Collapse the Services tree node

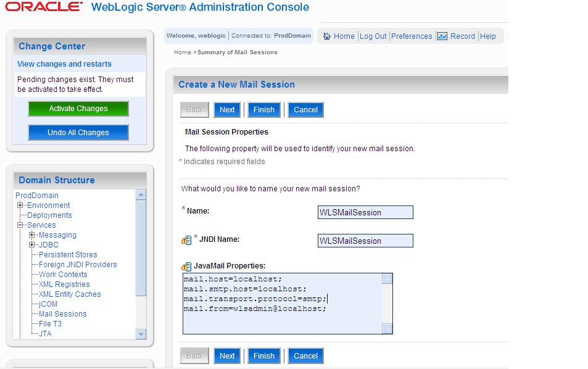click(20, 225)
